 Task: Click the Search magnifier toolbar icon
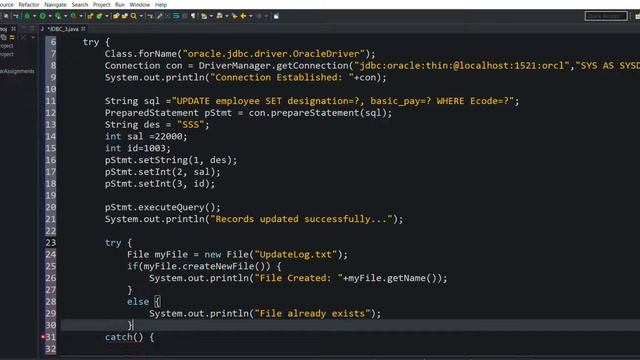click(134, 16)
